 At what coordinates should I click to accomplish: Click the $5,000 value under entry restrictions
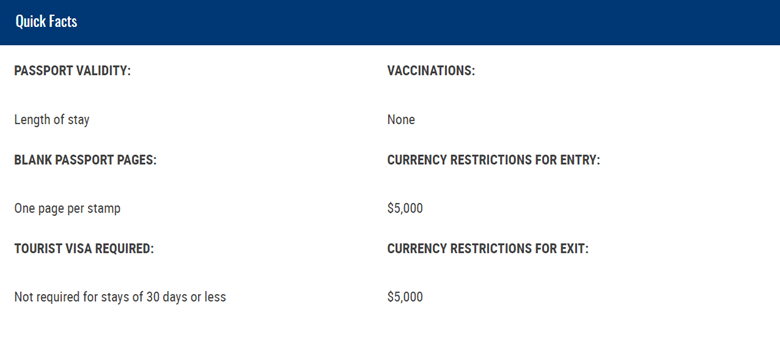coord(405,208)
